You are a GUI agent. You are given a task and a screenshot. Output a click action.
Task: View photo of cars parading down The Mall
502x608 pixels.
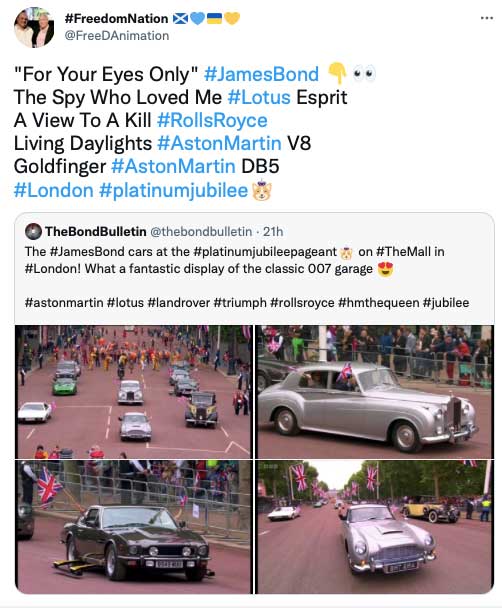tap(133, 392)
